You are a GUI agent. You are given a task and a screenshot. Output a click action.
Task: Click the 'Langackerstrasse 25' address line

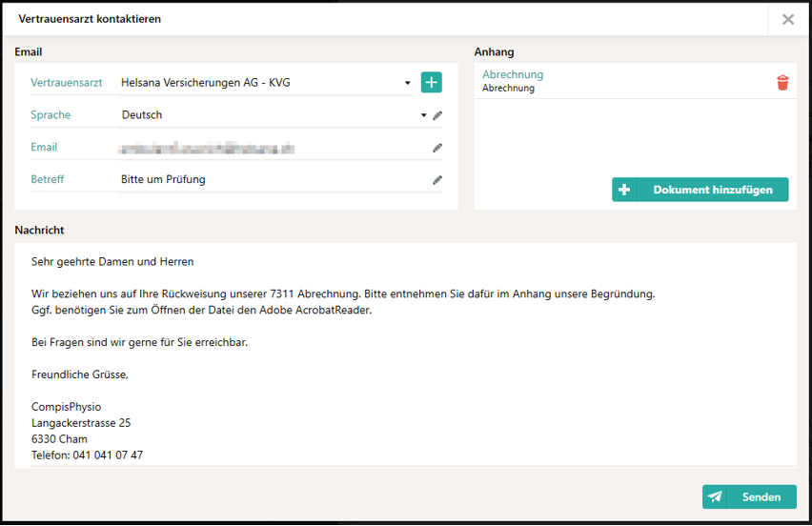pos(81,423)
